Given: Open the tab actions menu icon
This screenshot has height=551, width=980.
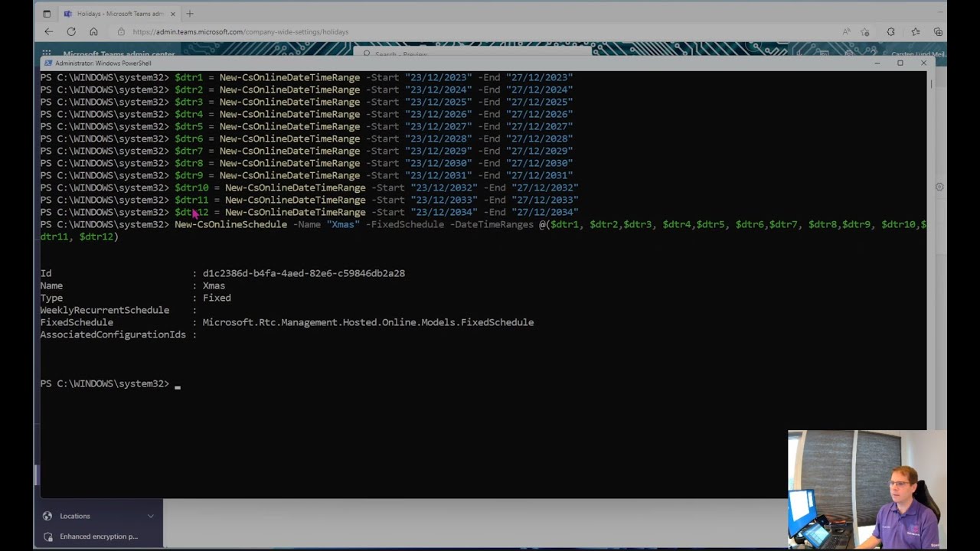Looking at the screenshot, I should point(47,14).
